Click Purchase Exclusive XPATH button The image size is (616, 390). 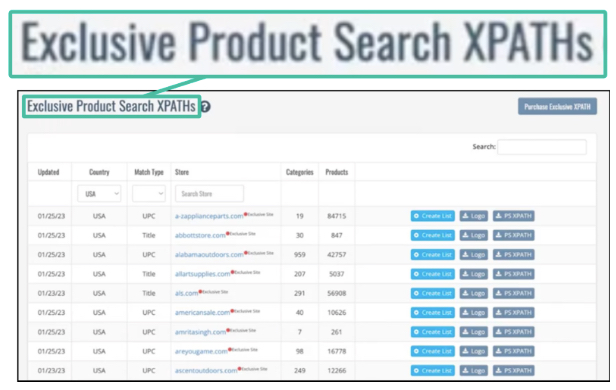tap(557, 106)
